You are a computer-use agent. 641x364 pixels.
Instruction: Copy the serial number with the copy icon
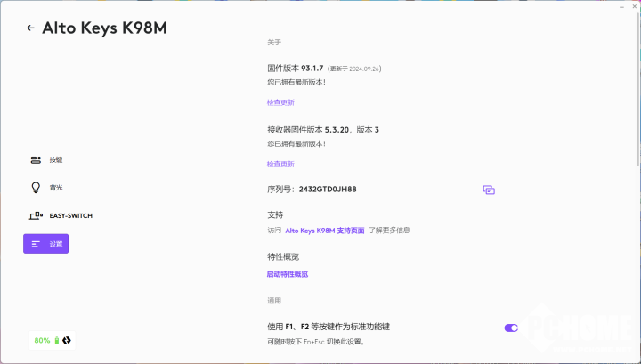point(489,190)
